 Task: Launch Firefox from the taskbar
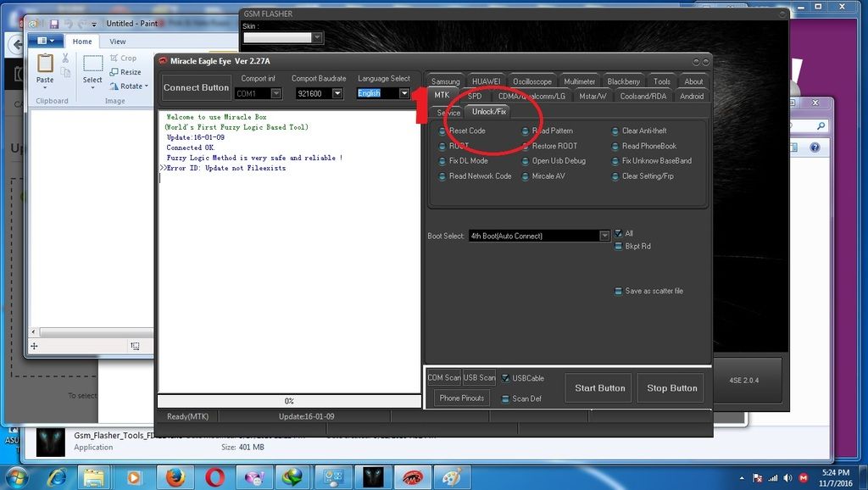175,476
